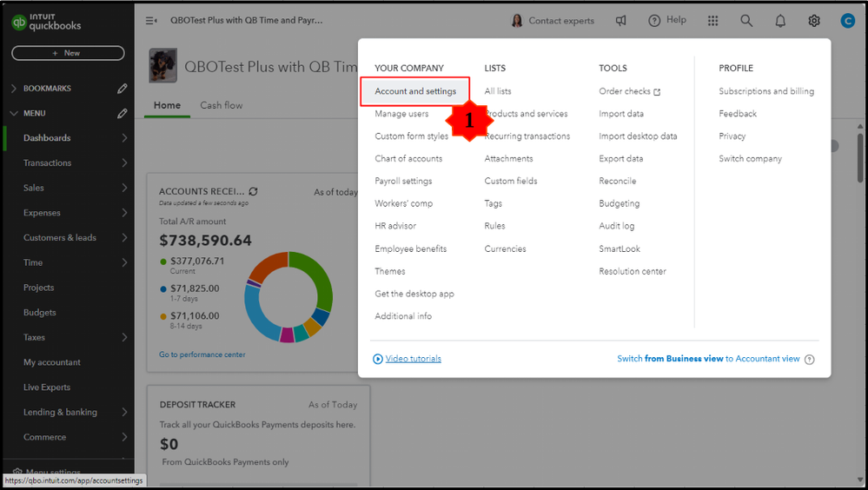Expand Taxes submenu arrow
868x490 pixels.
click(124, 337)
